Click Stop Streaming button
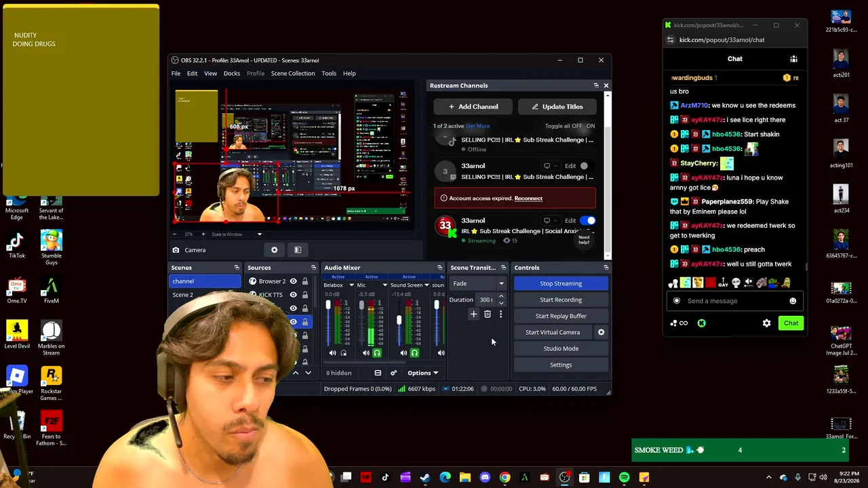 [x=561, y=283]
